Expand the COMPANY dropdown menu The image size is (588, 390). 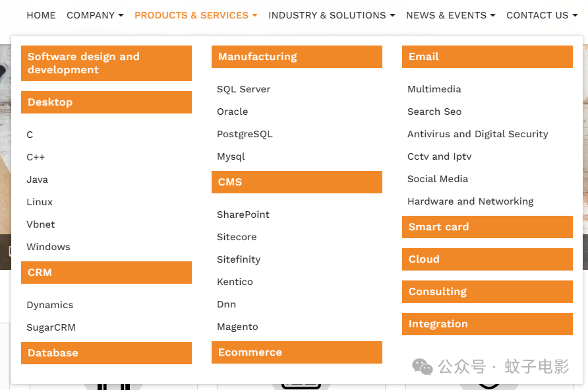click(x=95, y=15)
